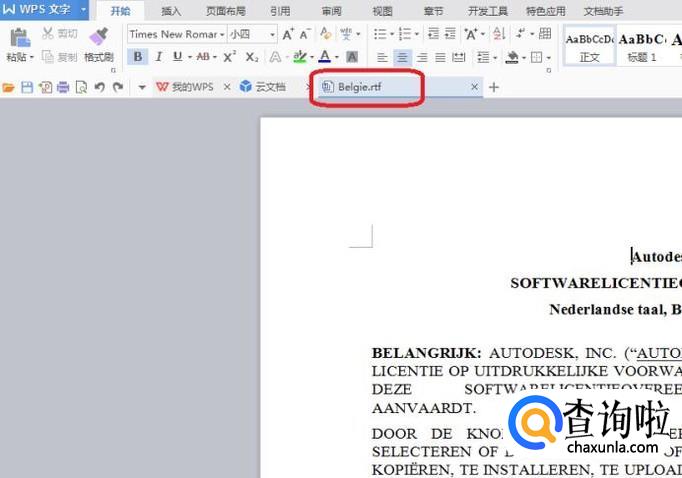Undo the last action

(100, 87)
